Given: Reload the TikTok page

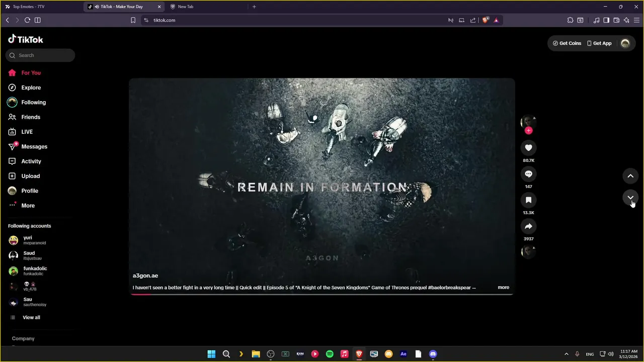Looking at the screenshot, I should (x=27, y=20).
